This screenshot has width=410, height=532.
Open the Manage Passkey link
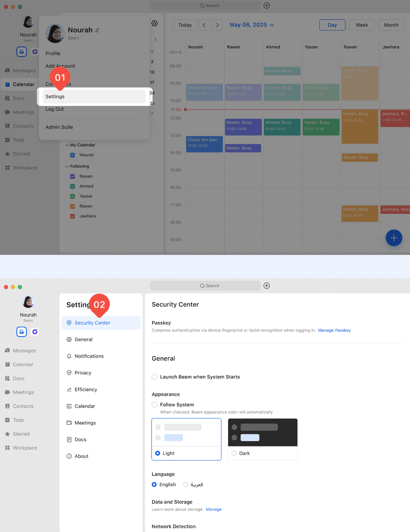coord(334,330)
